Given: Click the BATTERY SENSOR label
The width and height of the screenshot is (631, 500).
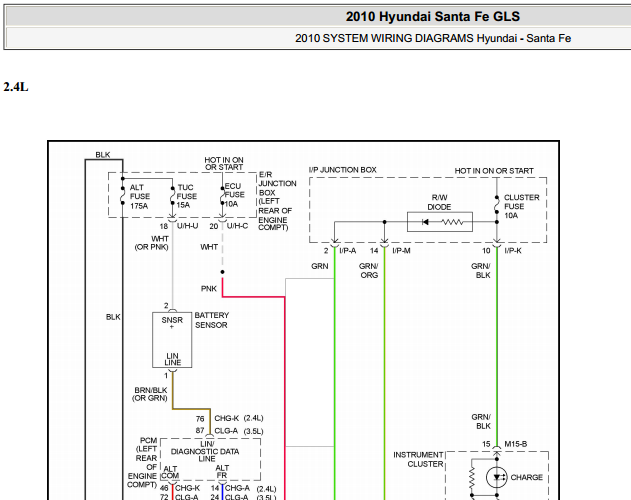Looking at the screenshot, I should point(212,320).
